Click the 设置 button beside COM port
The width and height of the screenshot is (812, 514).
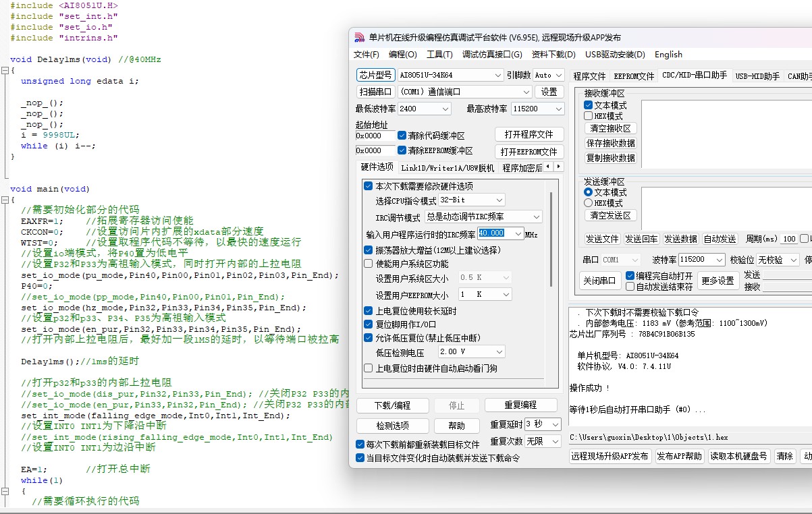pyautogui.click(x=549, y=92)
